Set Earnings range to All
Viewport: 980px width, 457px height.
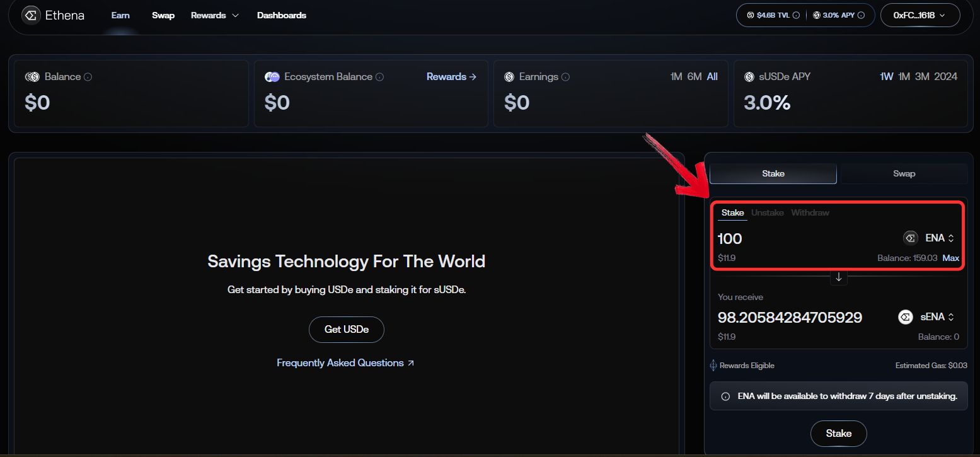click(712, 77)
